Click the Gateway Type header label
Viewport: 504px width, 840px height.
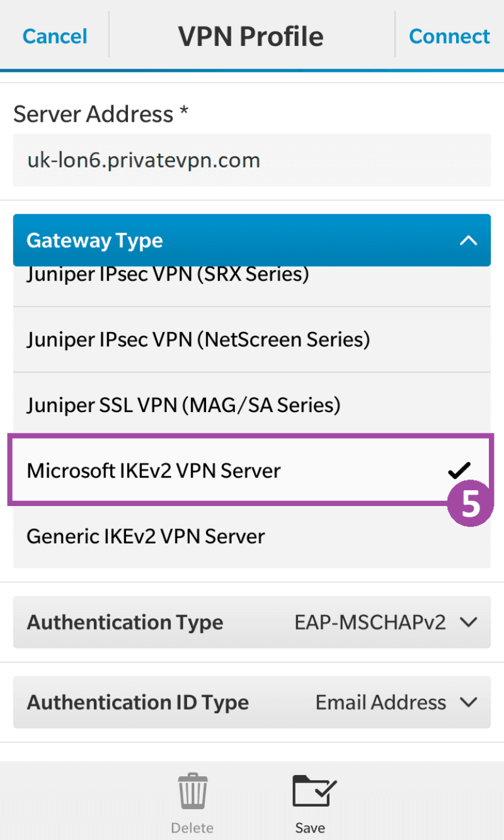(x=94, y=240)
